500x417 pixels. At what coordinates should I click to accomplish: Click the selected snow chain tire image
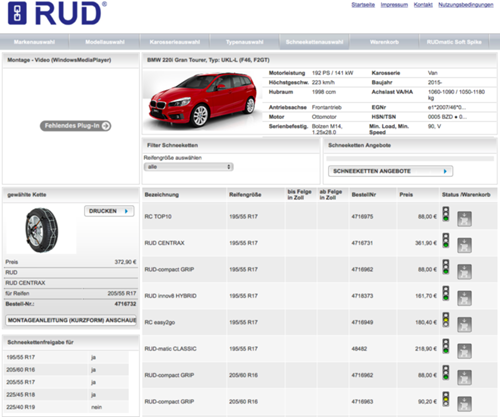point(41,230)
